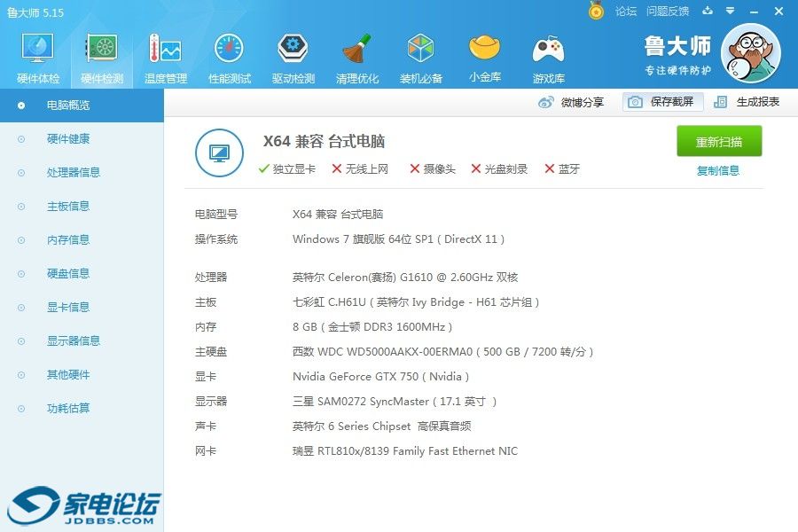The image size is (798, 532).
Task: Click 生成报表 generate report button
Action: click(x=747, y=102)
